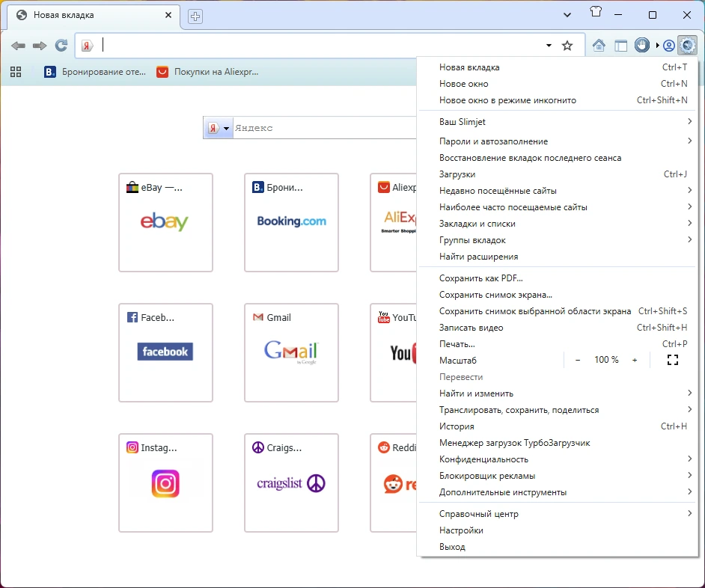Open the side panel toolbar icon
Image resolution: width=705 pixels, height=588 pixels.
tap(620, 46)
